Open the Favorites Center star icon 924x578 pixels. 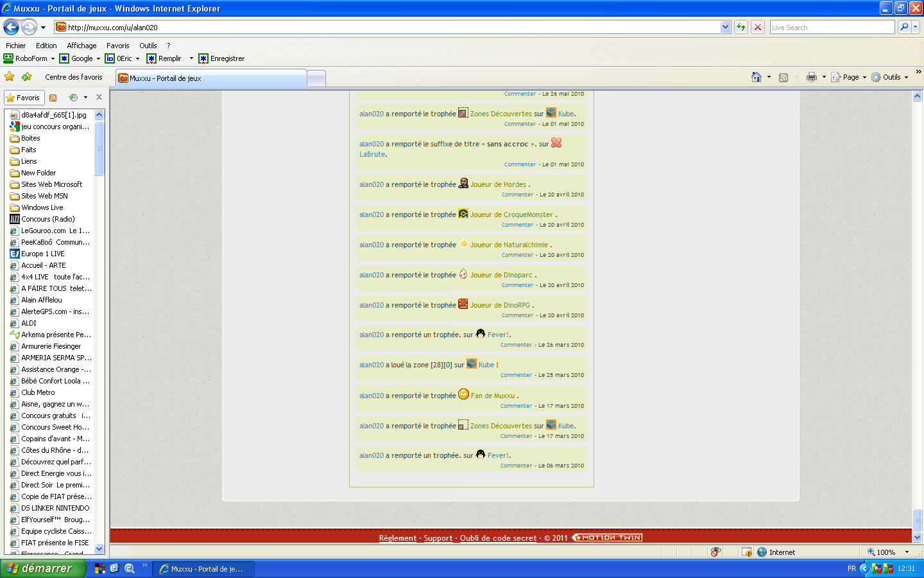point(10,77)
